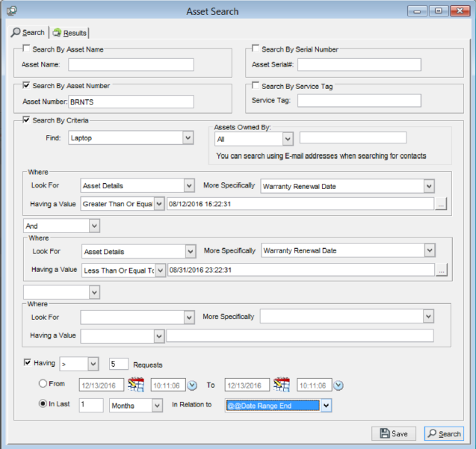The image size is (476, 449).
Task: Toggle Search By Criteria checkbox
Action: pyautogui.click(x=26, y=120)
